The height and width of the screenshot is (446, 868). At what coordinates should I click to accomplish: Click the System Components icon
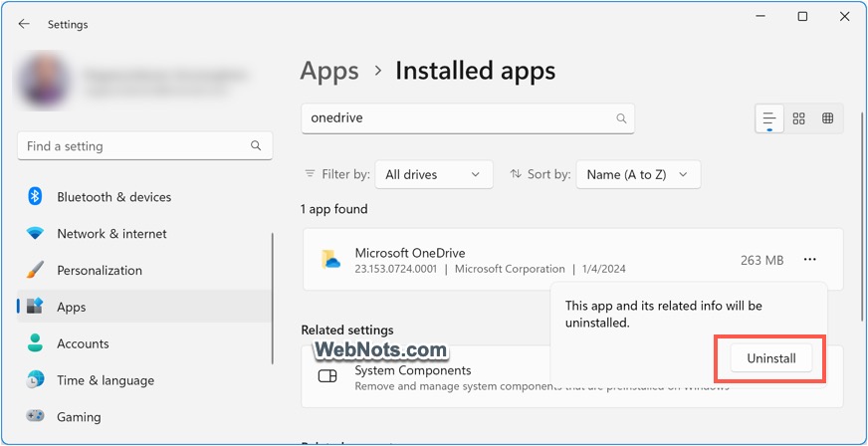327,376
